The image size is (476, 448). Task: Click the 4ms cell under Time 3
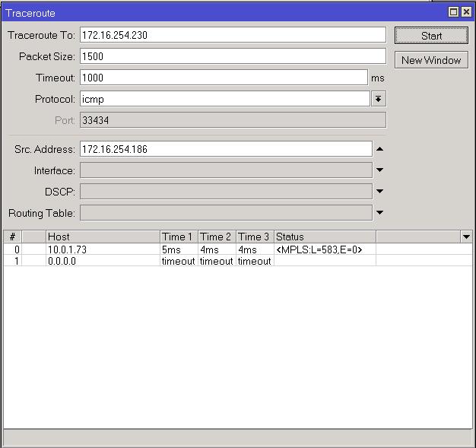pyautogui.click(x=255, y=249)
